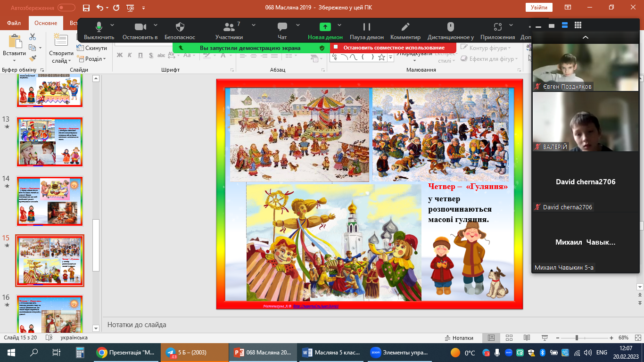Click the zoom slider handle
The width and height of the screenshot is (644, 362).
pyautogui.click(x=577, y=338)
